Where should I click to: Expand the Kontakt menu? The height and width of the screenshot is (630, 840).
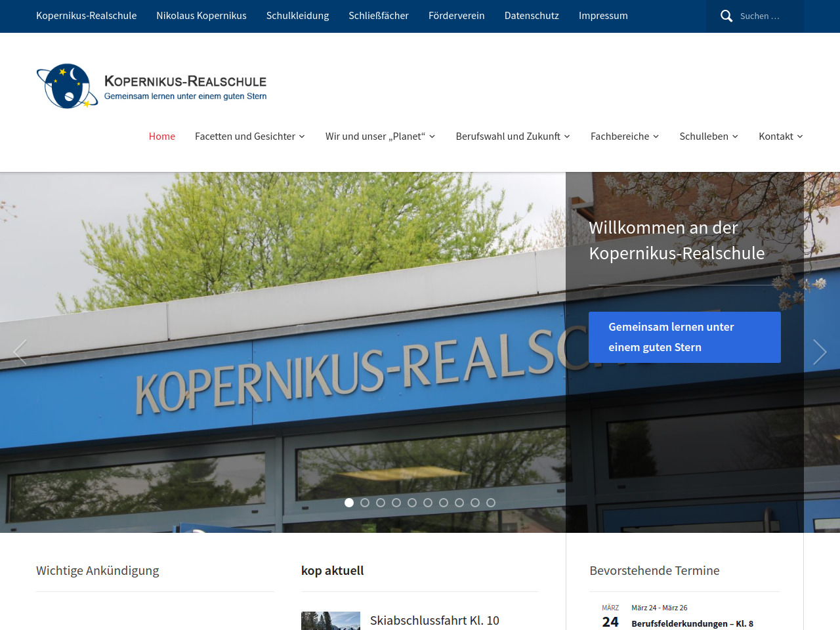tap(780, 136)
